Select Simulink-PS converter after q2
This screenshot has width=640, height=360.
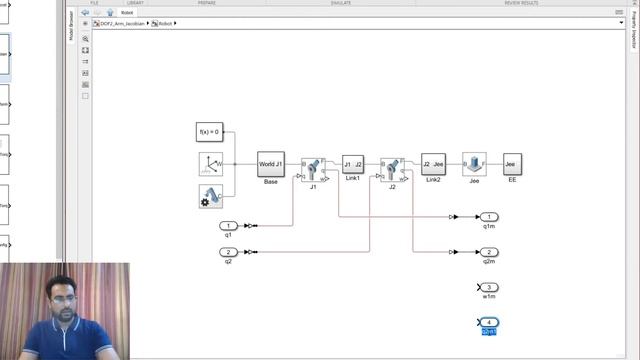point(250,252)
